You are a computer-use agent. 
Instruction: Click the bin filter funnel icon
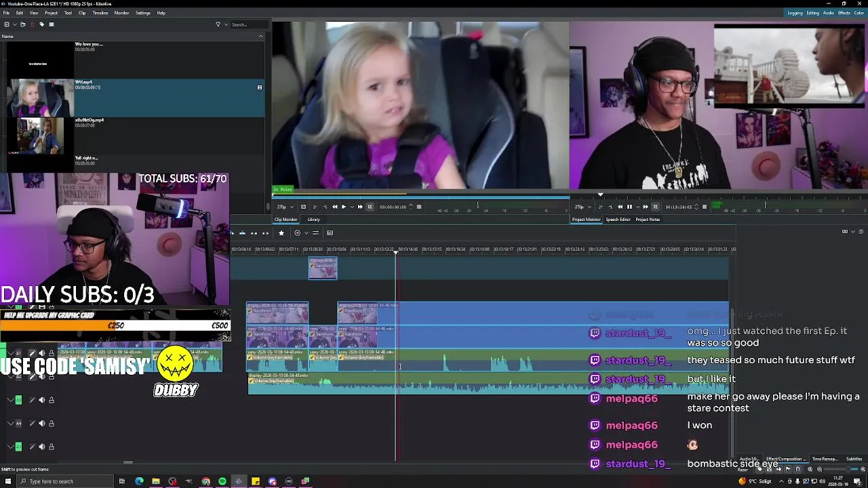click(218, 24)
